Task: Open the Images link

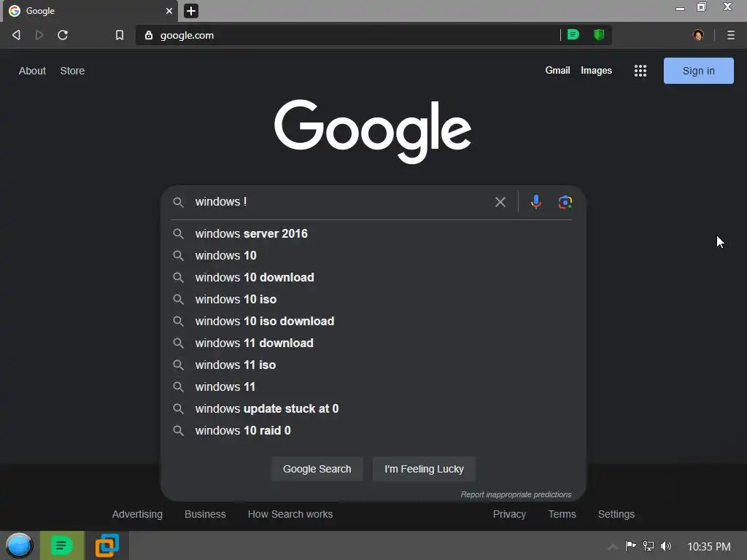Action: [596, 71]
